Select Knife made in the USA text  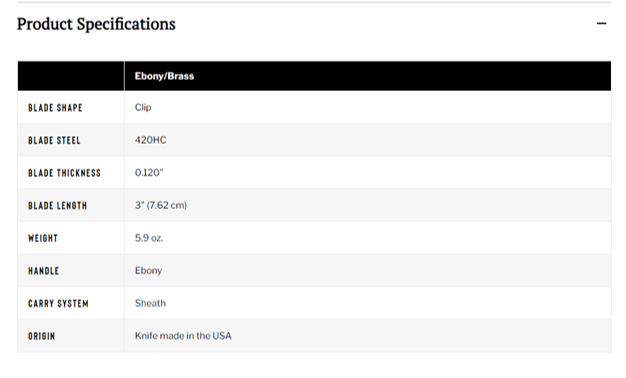pyautogui.click(x=183, y=336)
